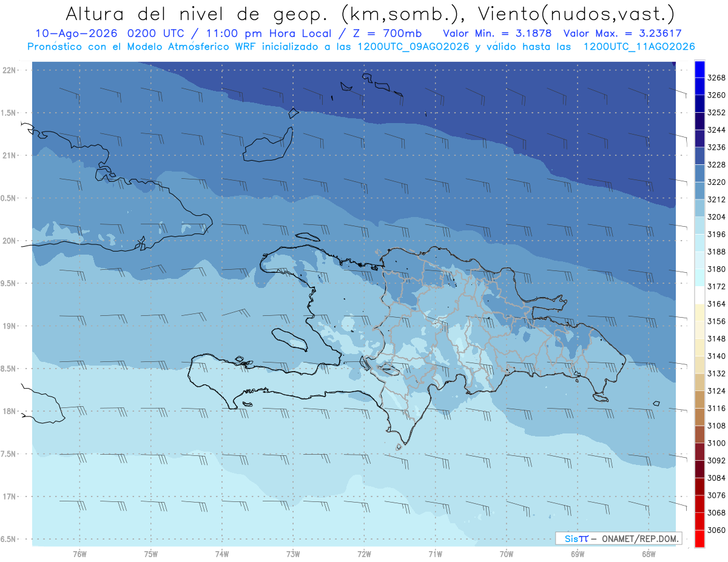Viewport: 728px width, 562px height.
Task: Click the 3268 colorbar value
Action: coord(716,78)
